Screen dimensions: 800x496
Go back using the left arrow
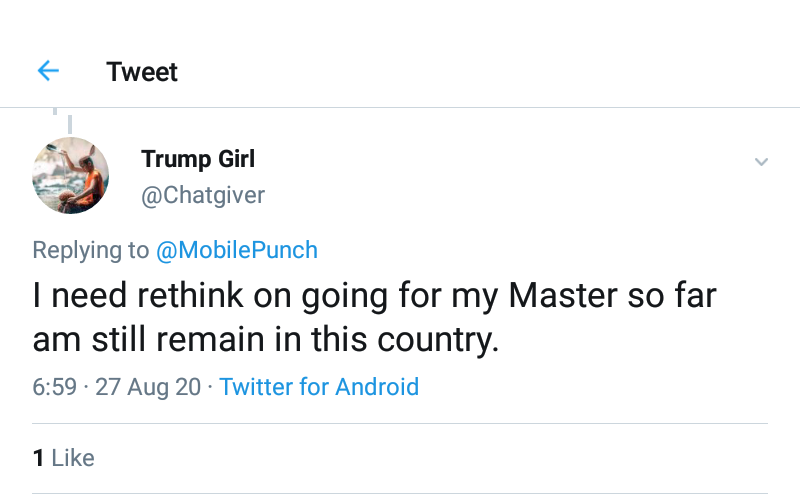(x=48, y=71)
